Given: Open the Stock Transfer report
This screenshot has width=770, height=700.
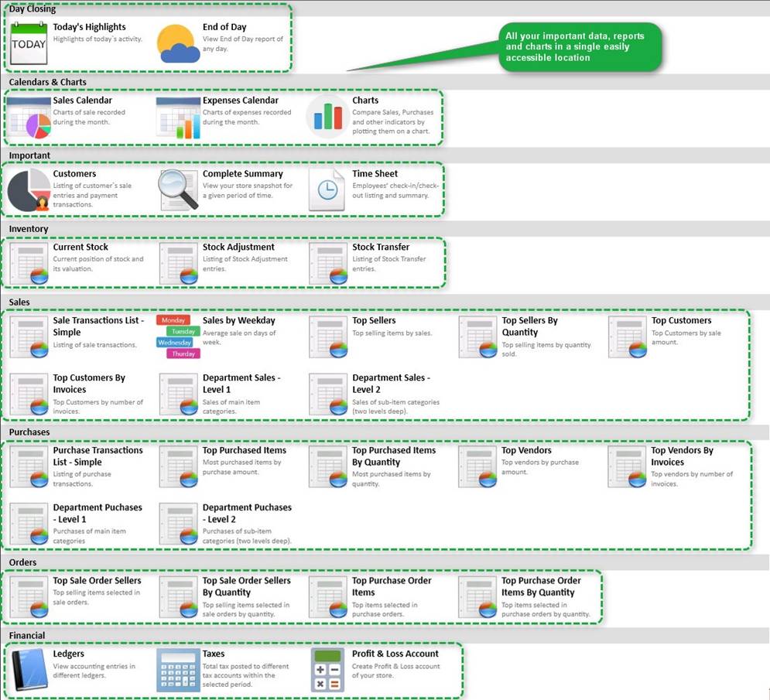Looking at the screenshot, I should [x=381, y=248].
